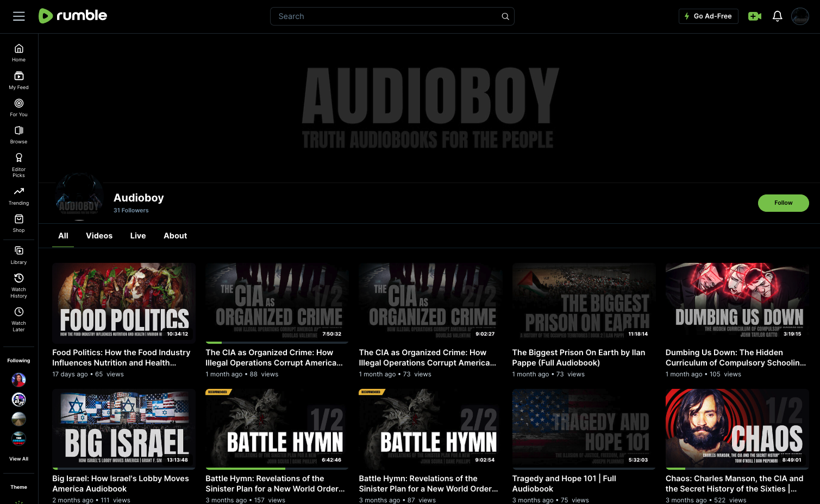Open the About tab

(176, 236)
